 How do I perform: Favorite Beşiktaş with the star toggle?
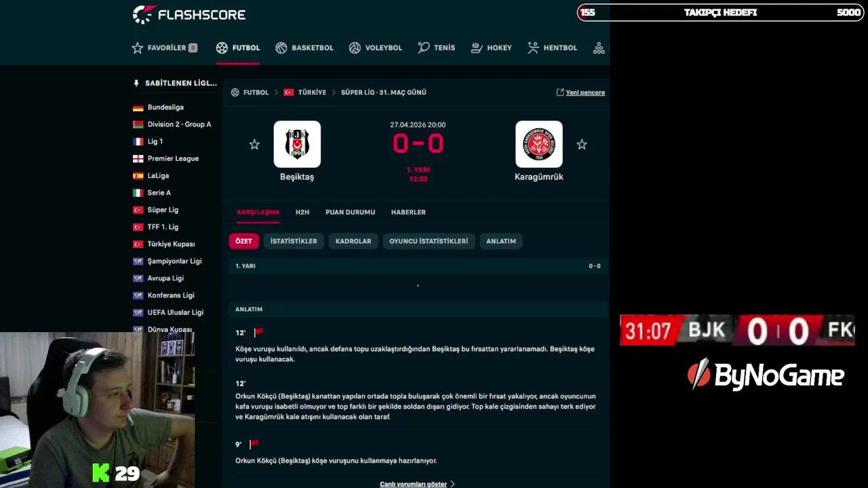tap(254, 144)
